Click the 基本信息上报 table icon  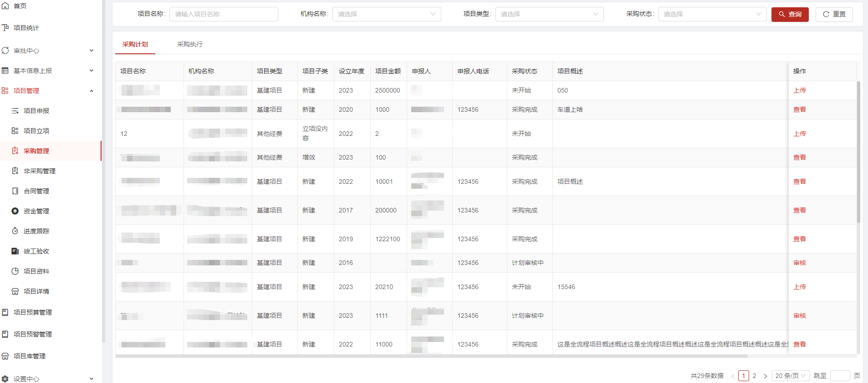click(5, 71)
